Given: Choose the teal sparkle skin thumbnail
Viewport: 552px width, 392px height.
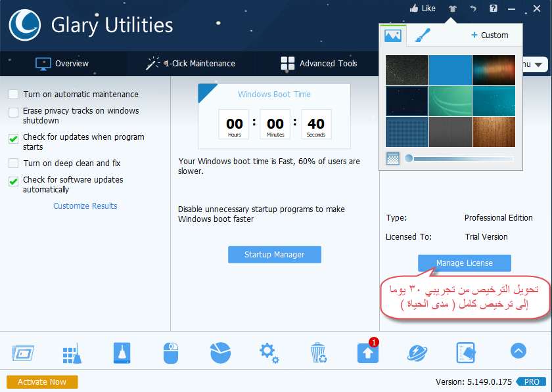Looking at the screenshot, I should [494, 101].
